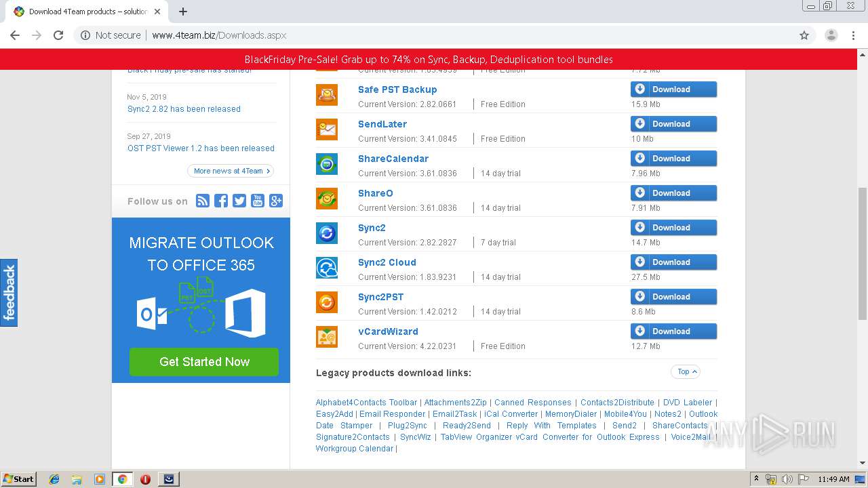
Task: Bookmark this page with star icon
Action: tap(804, 35)
